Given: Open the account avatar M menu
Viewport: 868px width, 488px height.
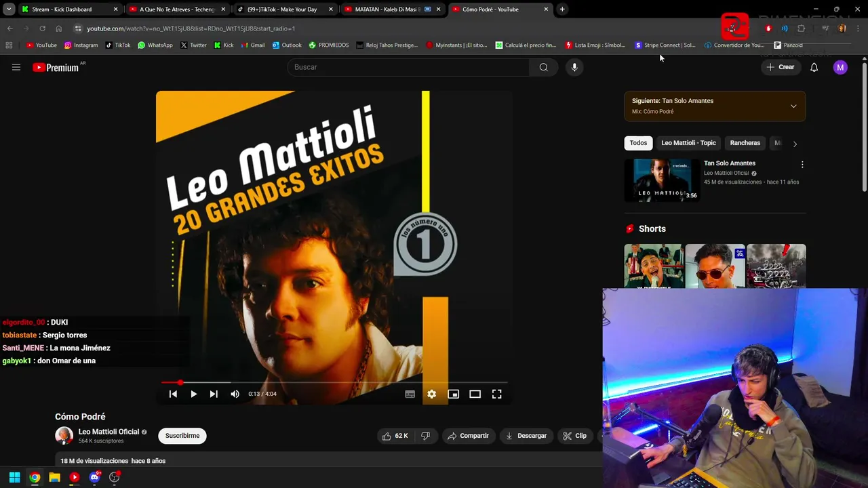Looking at the screenshot, I should 840,67.
